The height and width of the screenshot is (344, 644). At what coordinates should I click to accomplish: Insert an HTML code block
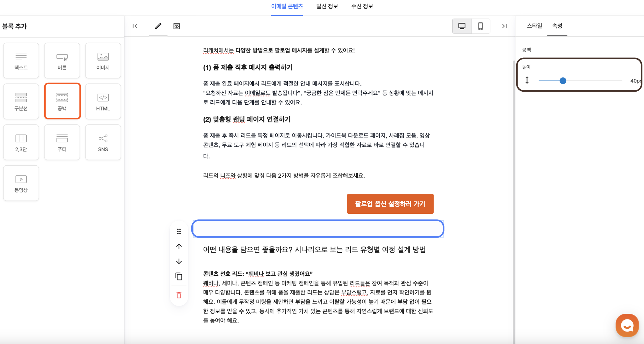coord(103,101)
